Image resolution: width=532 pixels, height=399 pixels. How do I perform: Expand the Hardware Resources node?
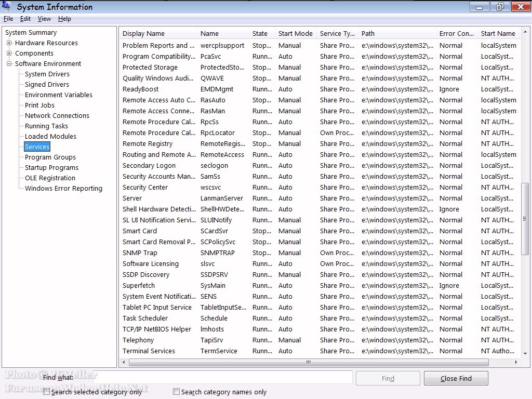coord(9,43)
